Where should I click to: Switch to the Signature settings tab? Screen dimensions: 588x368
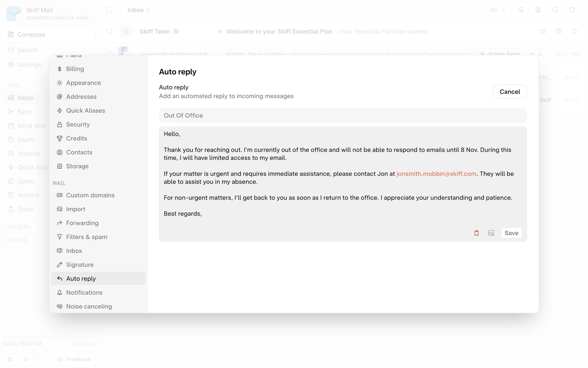[80, 265]
